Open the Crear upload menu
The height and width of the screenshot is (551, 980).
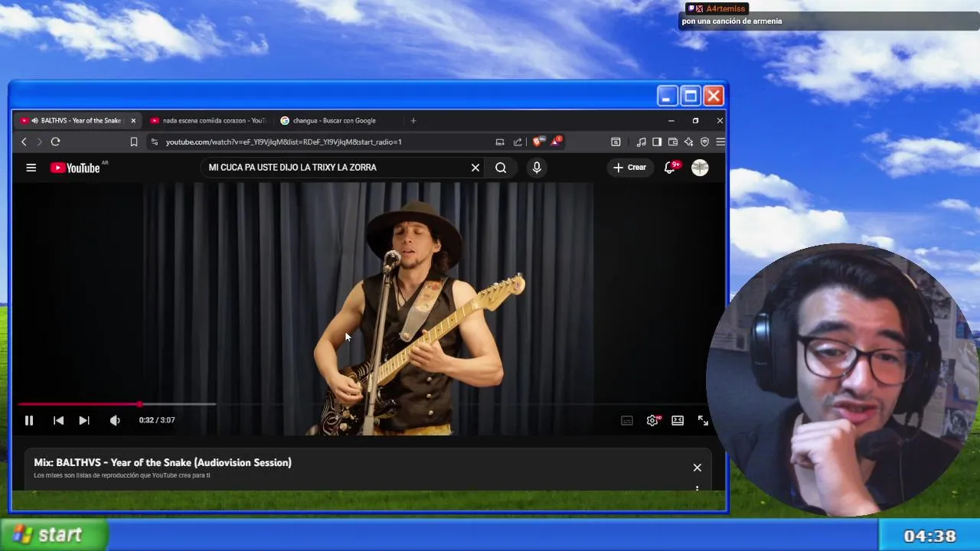coord(630,168)
